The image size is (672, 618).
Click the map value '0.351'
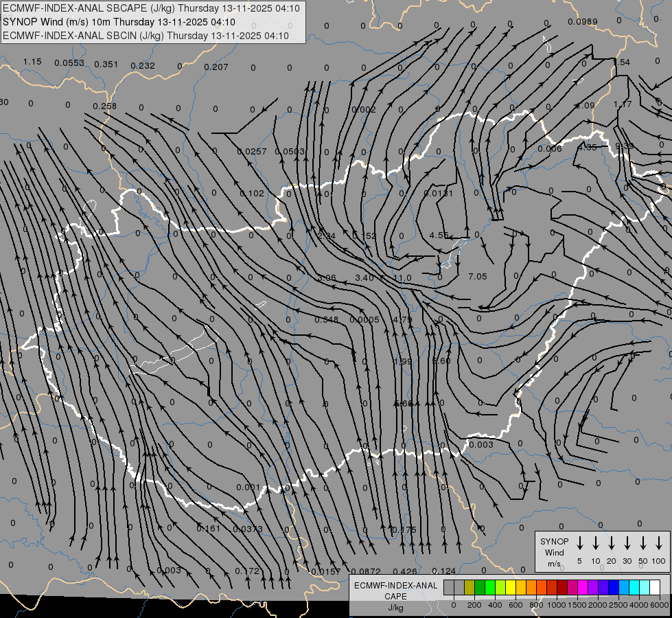tap(106, 65)
